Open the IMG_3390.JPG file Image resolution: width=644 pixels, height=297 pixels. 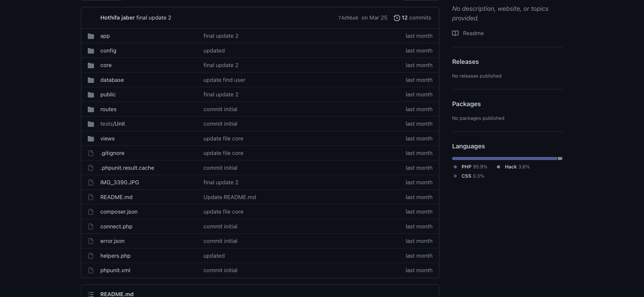119,182
